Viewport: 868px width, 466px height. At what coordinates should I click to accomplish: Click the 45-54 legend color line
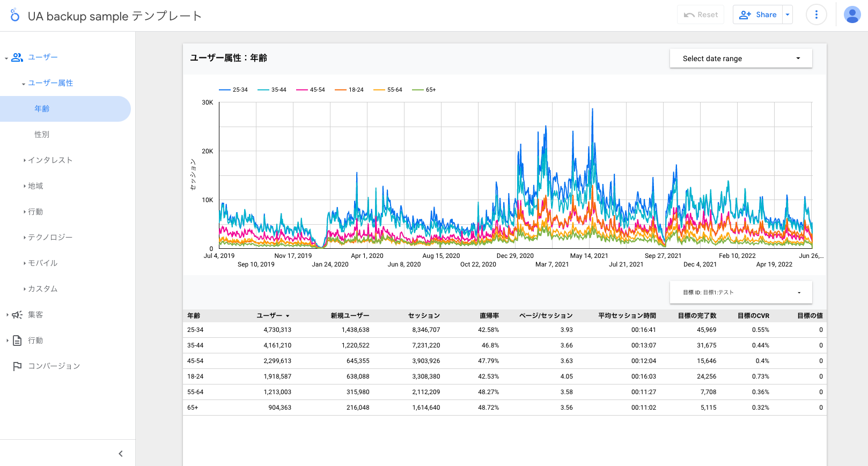tap(302, 90)
